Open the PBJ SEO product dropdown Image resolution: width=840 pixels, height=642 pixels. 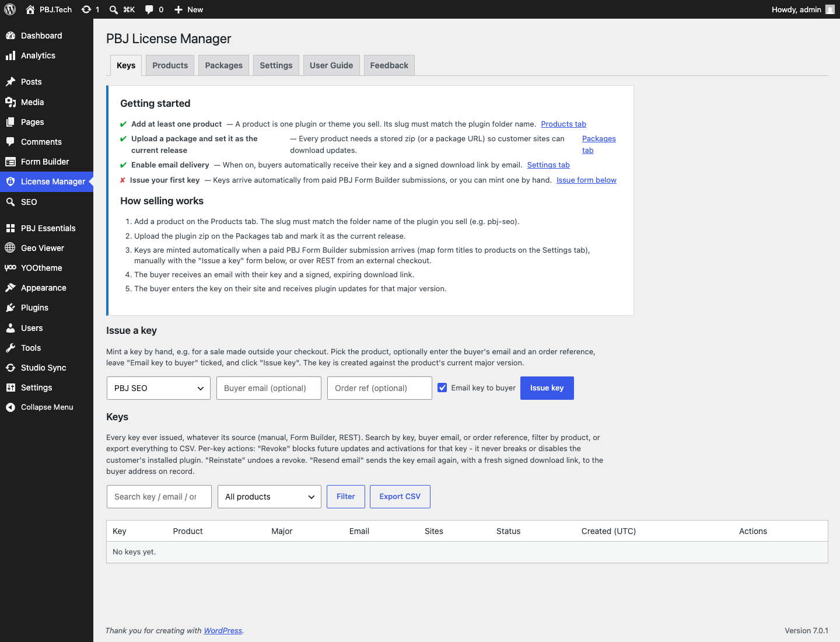[x=159, y=388]
